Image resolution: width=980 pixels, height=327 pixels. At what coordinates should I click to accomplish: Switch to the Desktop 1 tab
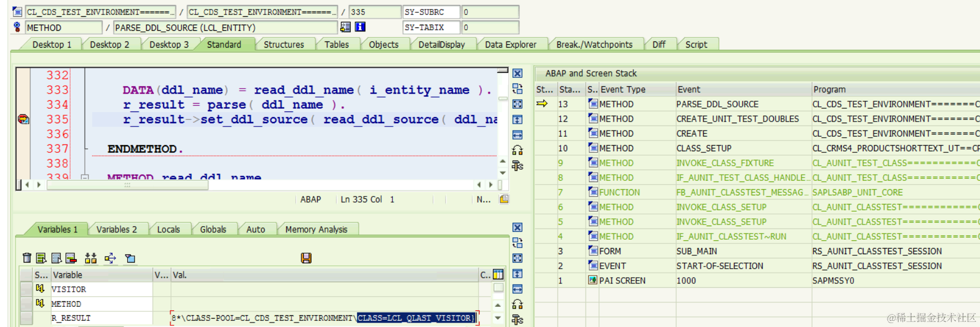[52, 44]
